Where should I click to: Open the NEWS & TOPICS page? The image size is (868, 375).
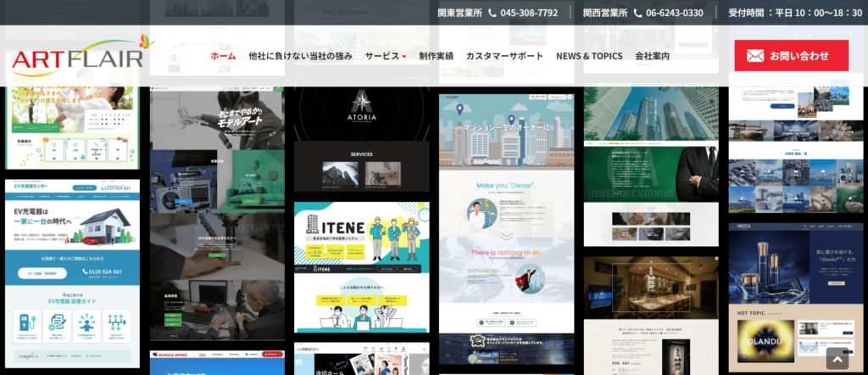point(589,56)
